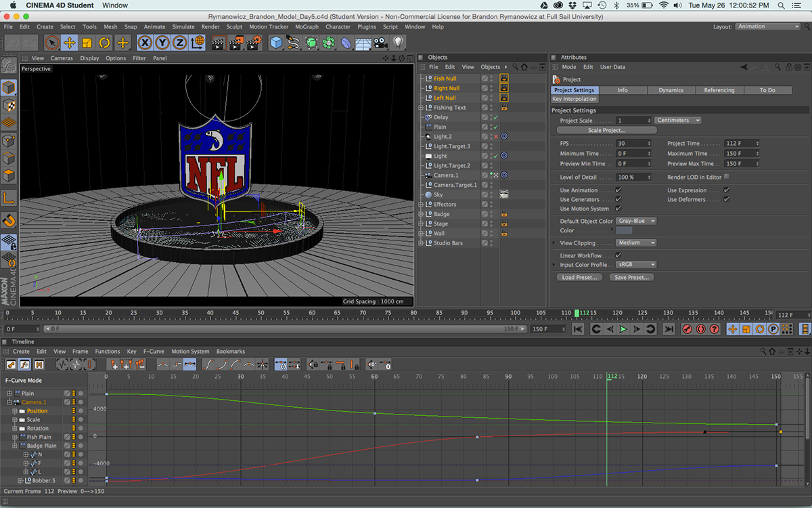Go to start of animation

(x=578, y=329)
